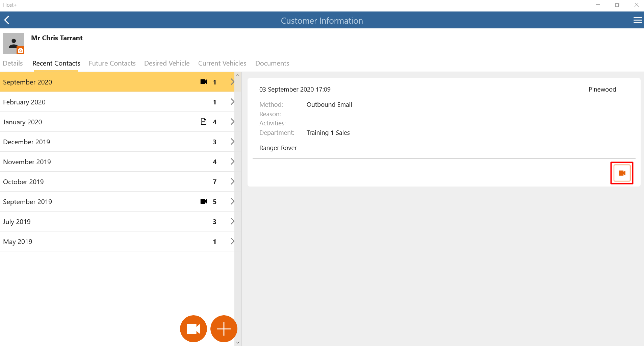Open the hamburger menu icon
This screenshot has height=346, width=644.
(638, 20)
